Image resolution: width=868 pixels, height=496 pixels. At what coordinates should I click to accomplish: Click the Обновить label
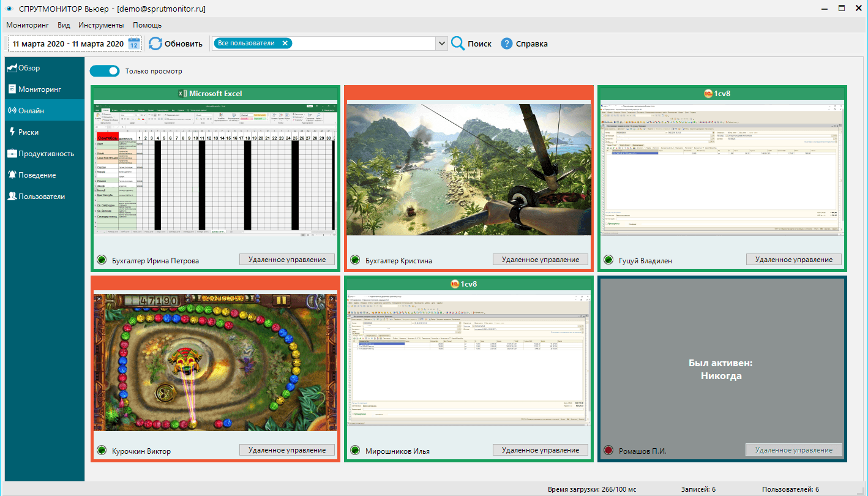pos(184,44)
